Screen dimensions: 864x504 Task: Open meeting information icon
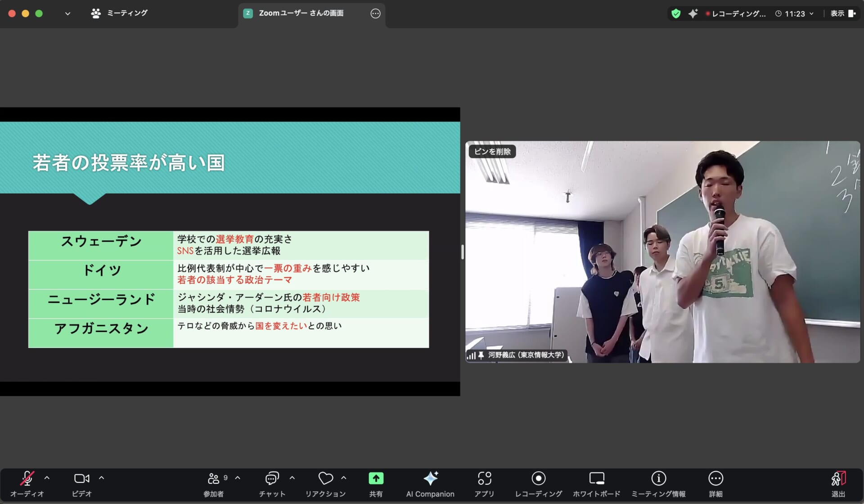tap(658, 478)
